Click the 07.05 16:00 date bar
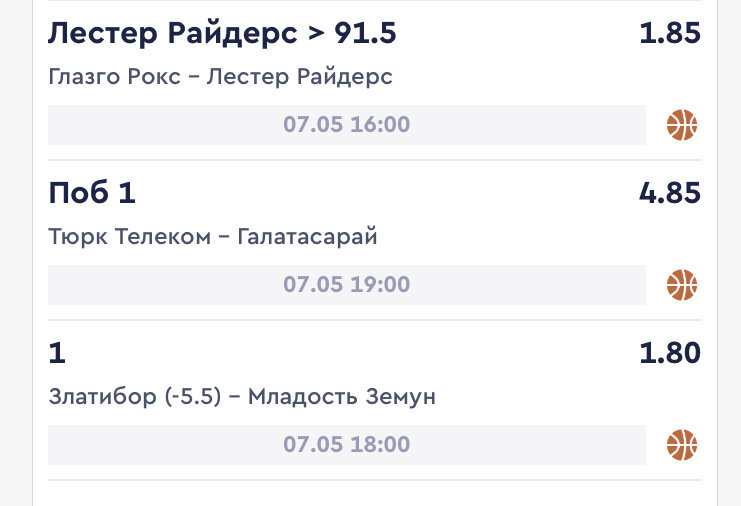Viewport: 741px width, 506px height. point(346,125)
